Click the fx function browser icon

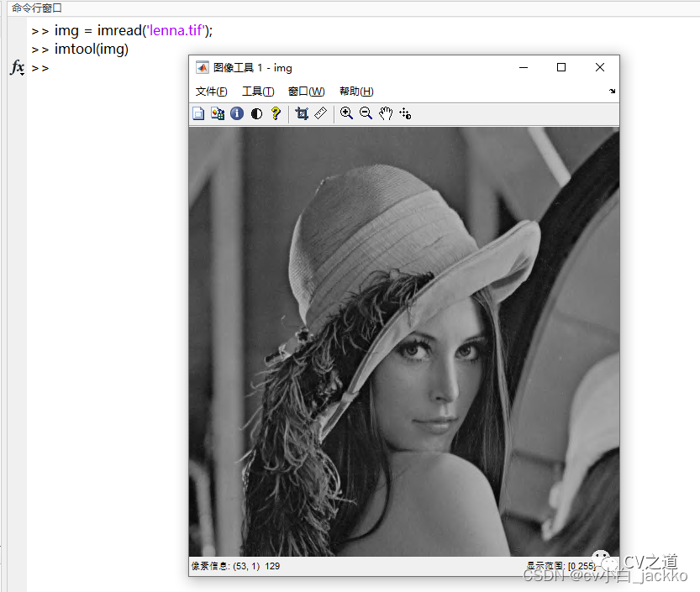coord(18,68)
